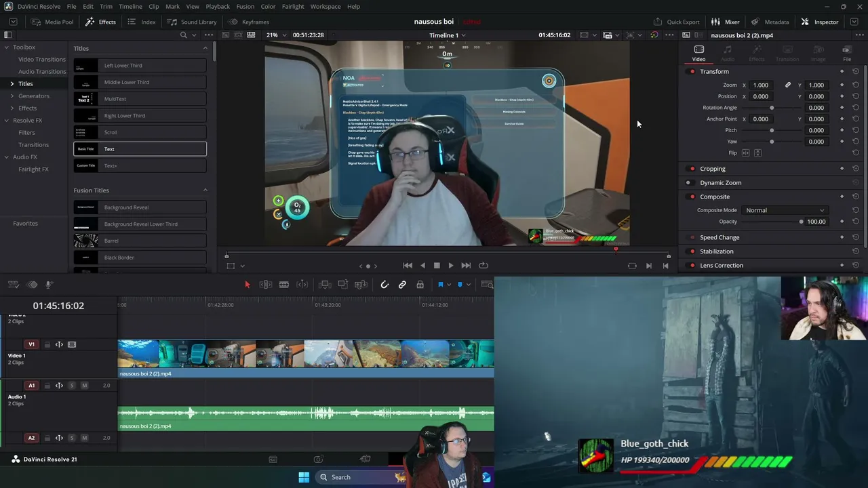868x488 pixels.
Task: Toggle timeline Snapping magnet icon
Action: click(x=384, y=285)
